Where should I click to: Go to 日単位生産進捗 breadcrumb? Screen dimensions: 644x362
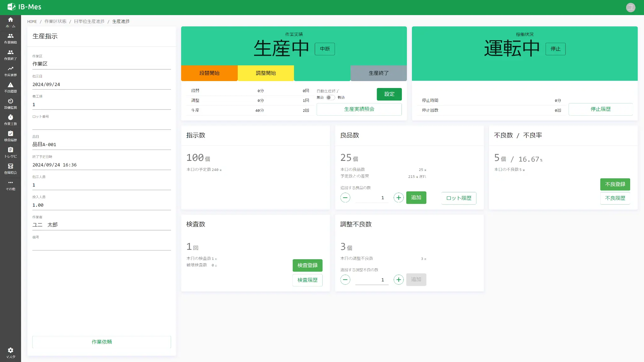(89, 21)
